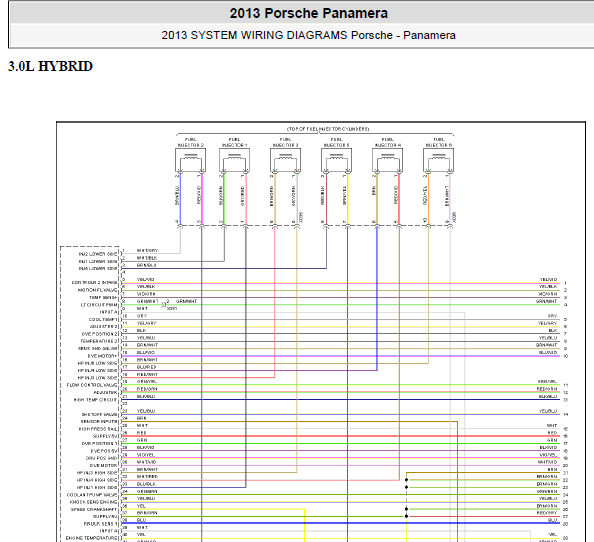Click the splice dot on wire 22
The width and height of the screenshot is (594, 542).
point(406,480)
